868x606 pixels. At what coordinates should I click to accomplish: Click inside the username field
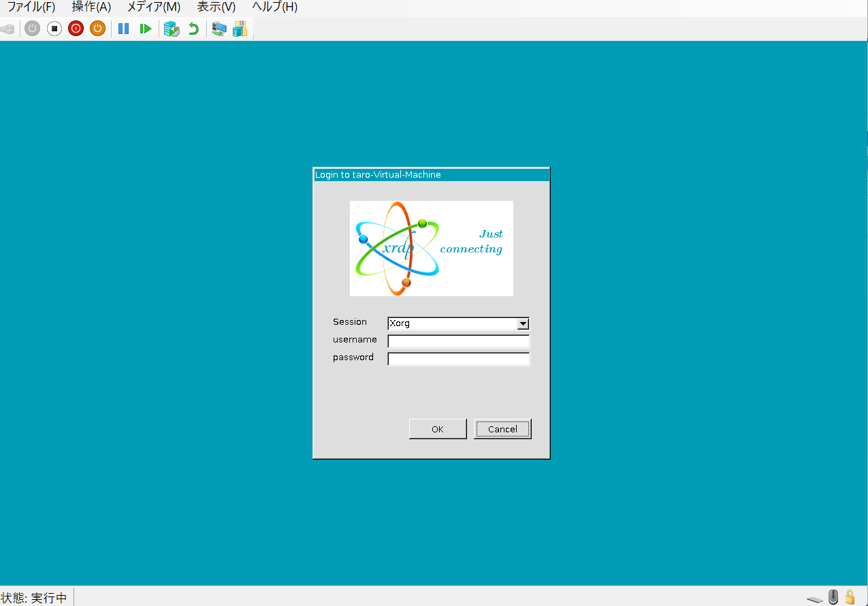pyautogui.click(x=457, y=341)
